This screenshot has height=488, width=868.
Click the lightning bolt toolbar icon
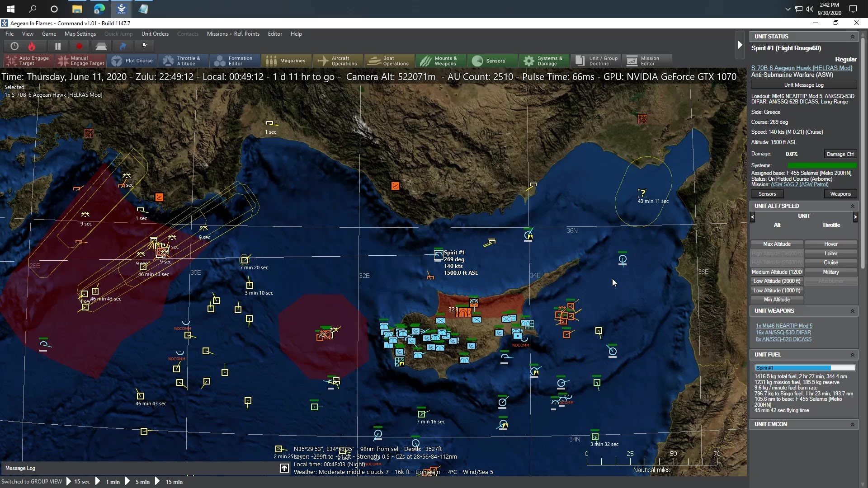click(x=145, y=46)
